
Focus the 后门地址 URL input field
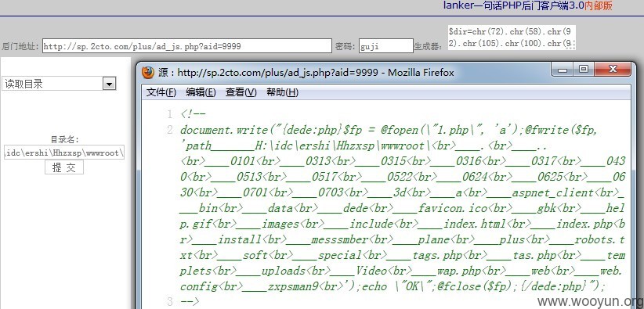[187, 46]
